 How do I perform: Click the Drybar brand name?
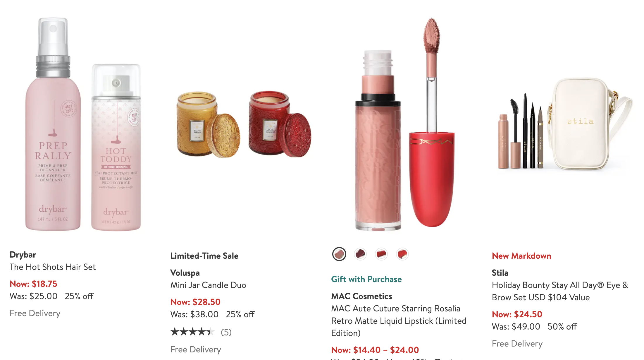(x=23, y=255)
